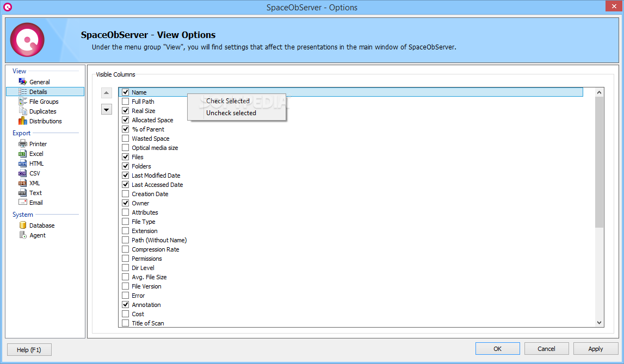Uncheck the Name column checkbox
This screenshot has height=364, width=624.
click(x=125, y=92)
